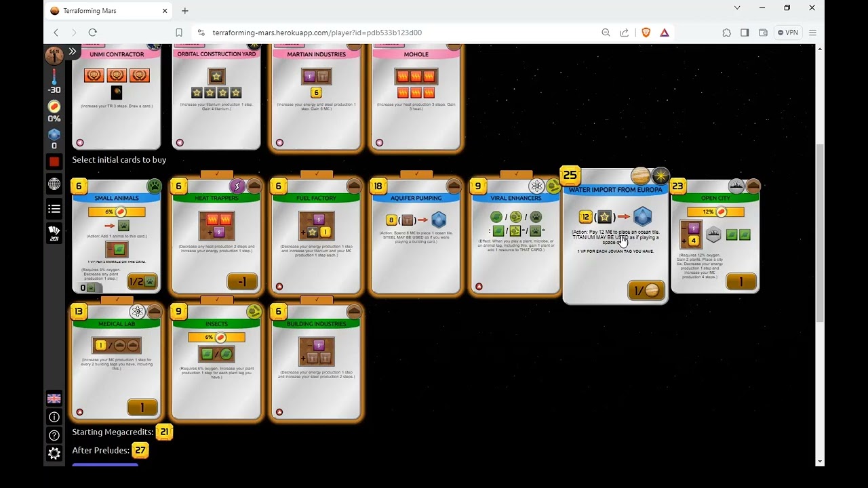Open the tab search dropdown arrow
This screenshot has width=868, height=488.
tap(737, 8)
